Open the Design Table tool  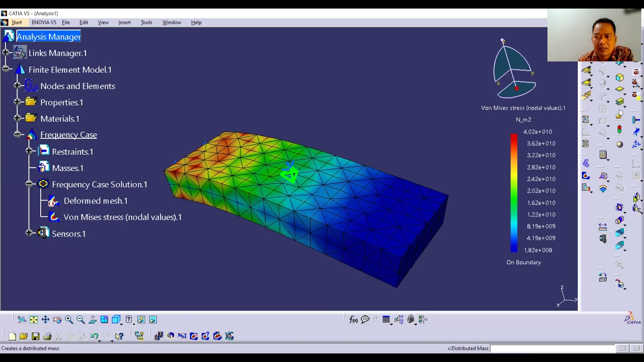(x=386, y=319)
